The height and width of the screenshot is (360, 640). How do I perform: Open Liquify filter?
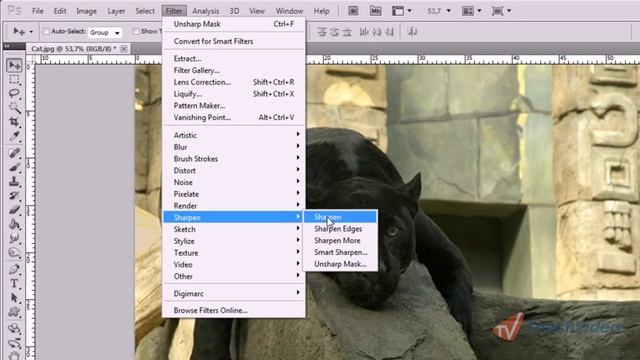pyautogui.click(x=234, y=94)
